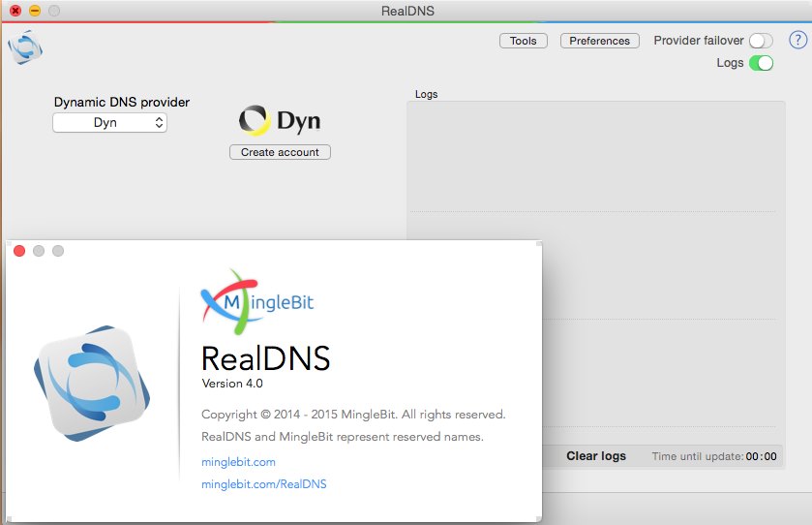This screenshot has height=525, width=812.
Task: Click the Version 4.0 text
Action: tap(232, 384)
